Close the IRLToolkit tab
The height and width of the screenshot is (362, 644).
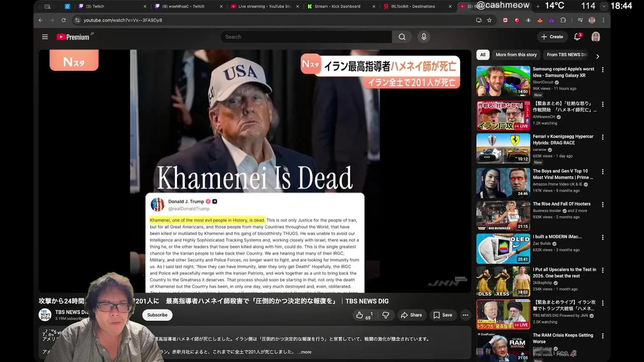point(450,7)
